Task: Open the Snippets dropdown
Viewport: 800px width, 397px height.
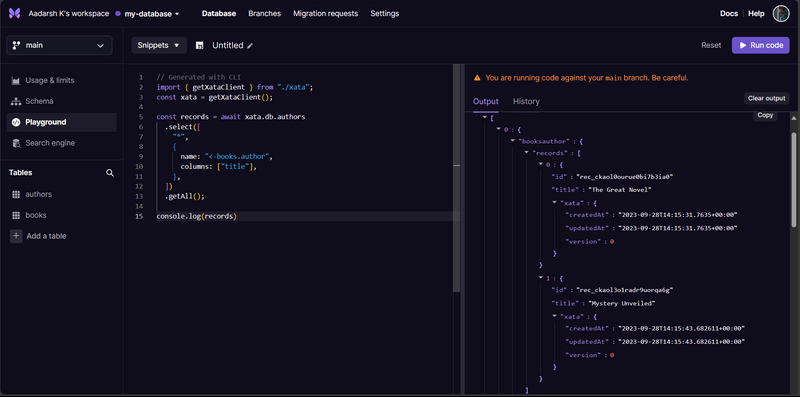Action: tap(159, 45)
